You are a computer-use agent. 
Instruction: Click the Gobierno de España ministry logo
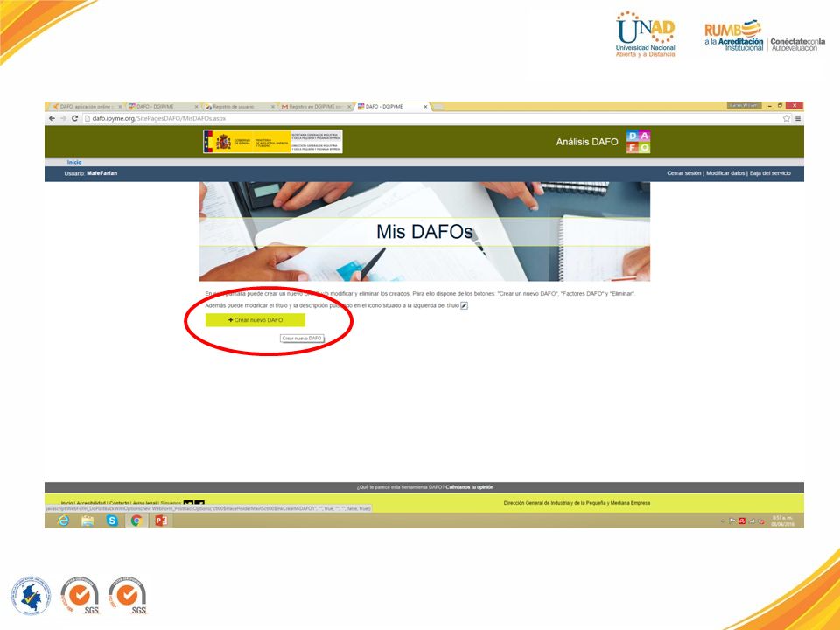[273, 142]
